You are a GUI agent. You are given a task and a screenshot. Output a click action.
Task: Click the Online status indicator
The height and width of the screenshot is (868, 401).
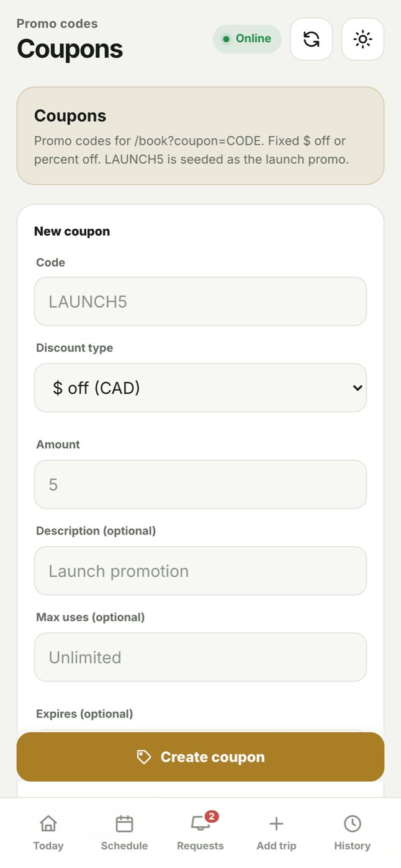pyautogui.click(x=247, y=38)
